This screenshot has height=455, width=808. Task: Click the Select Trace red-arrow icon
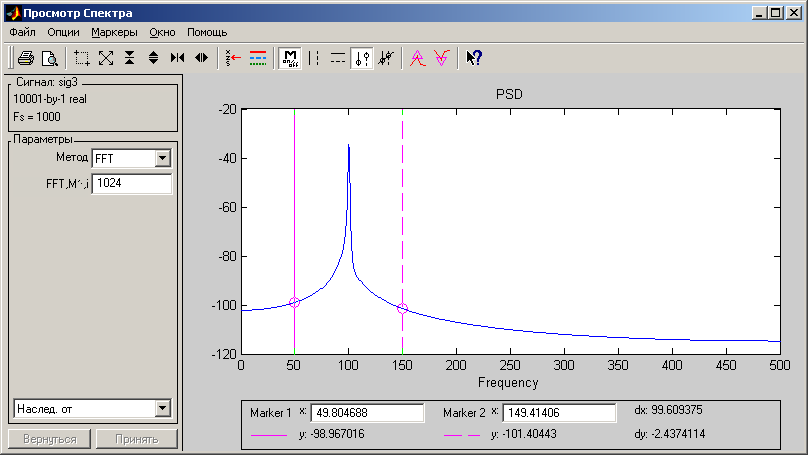coord(233,58)
